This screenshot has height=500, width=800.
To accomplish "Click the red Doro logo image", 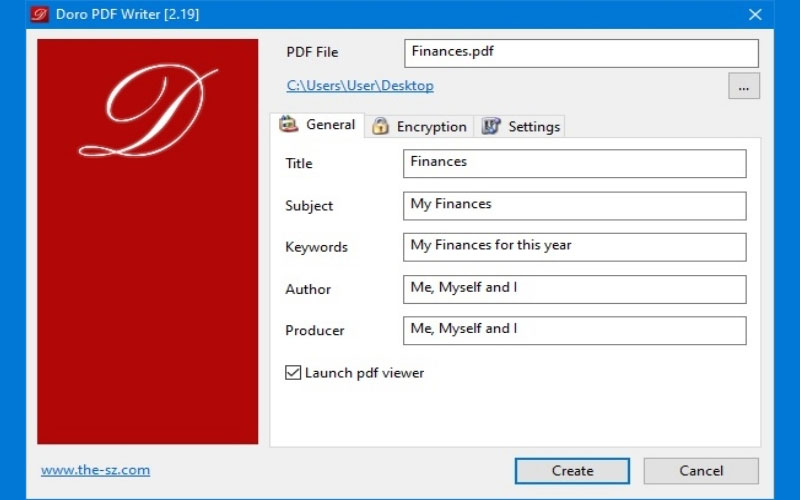I will pyautogui.click(x=147, y=241).
